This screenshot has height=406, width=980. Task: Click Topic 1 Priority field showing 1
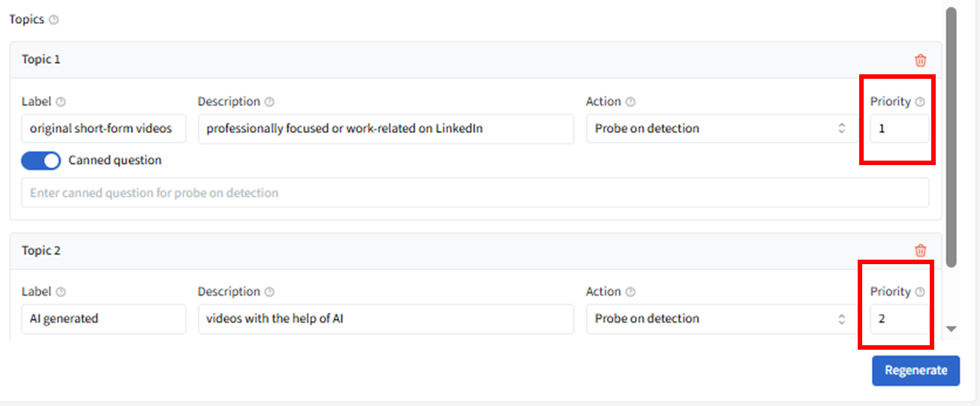coord(898,128)
